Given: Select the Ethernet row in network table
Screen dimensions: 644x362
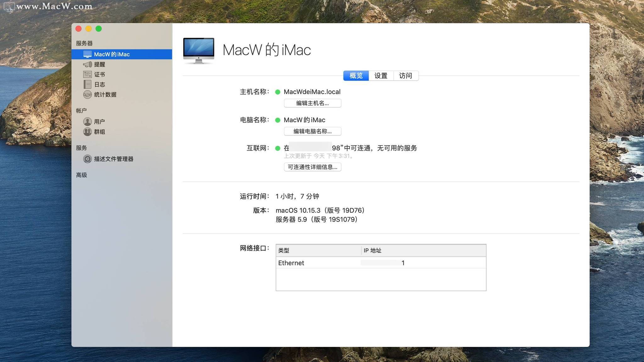Looking at the screenshot, I should (381, 263).
